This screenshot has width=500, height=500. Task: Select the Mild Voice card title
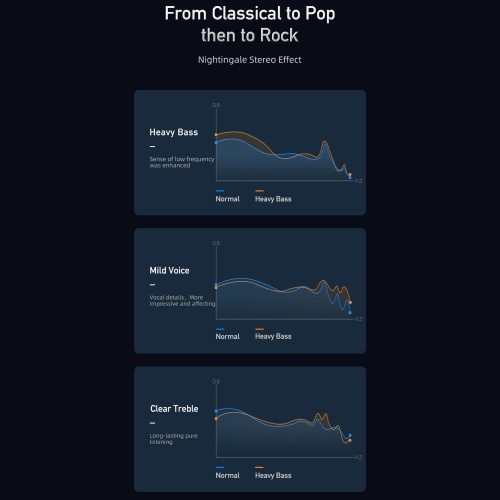[x=169, y=270]
